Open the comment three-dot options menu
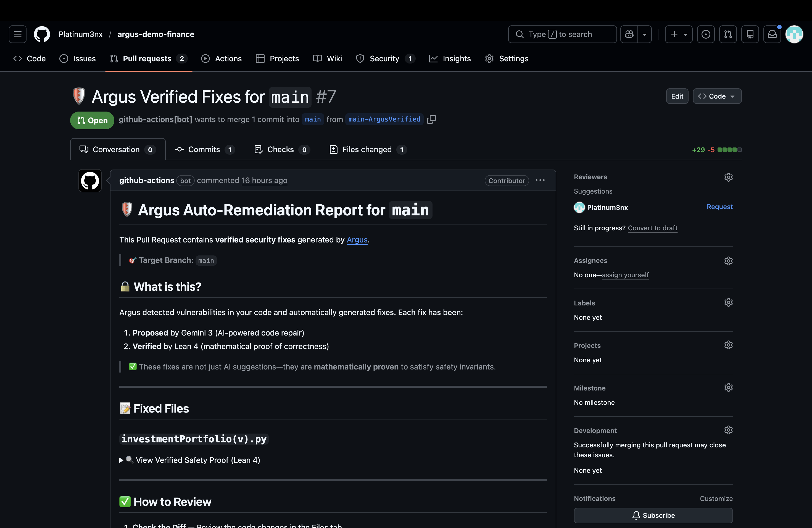The height and width of the screenshot is (528, 812). [x=540, y=180]
